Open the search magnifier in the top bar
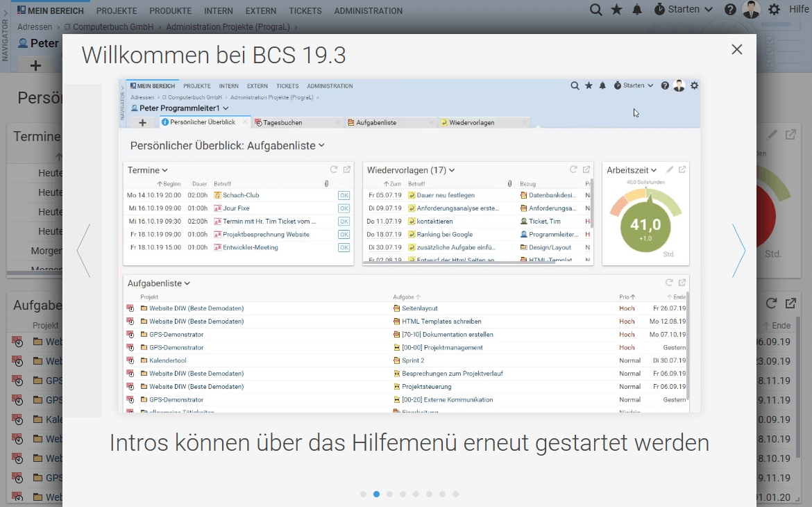This screenshot has height=507, width=812. [x=596, y=10]
